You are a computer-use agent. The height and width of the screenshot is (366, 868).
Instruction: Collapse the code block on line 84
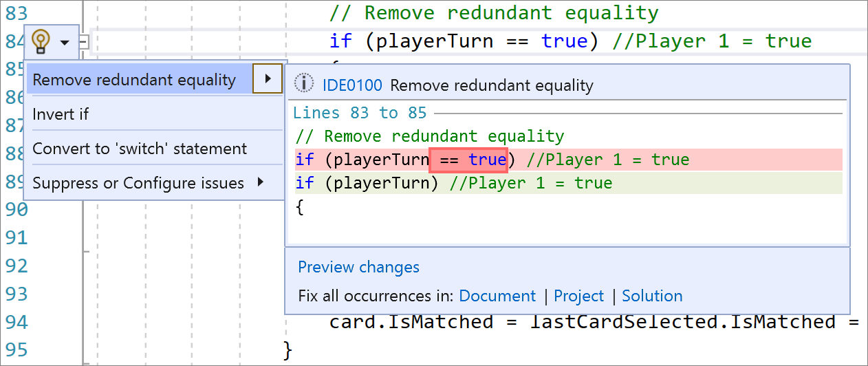(x=84, y=43)
